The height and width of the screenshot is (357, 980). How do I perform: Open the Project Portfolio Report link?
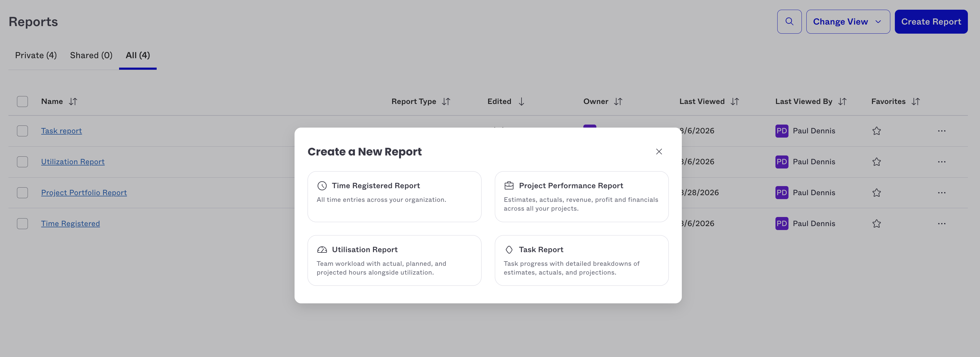84,192
